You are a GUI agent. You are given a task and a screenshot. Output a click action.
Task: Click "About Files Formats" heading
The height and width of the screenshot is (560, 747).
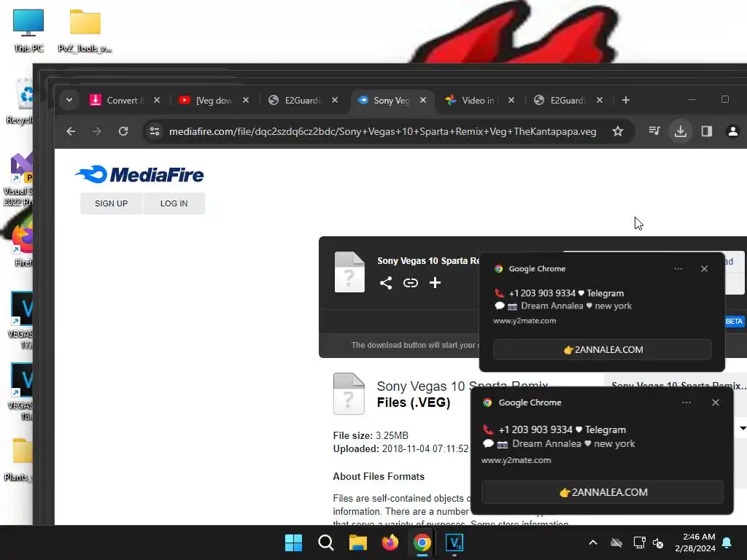(x=379, y=476)
